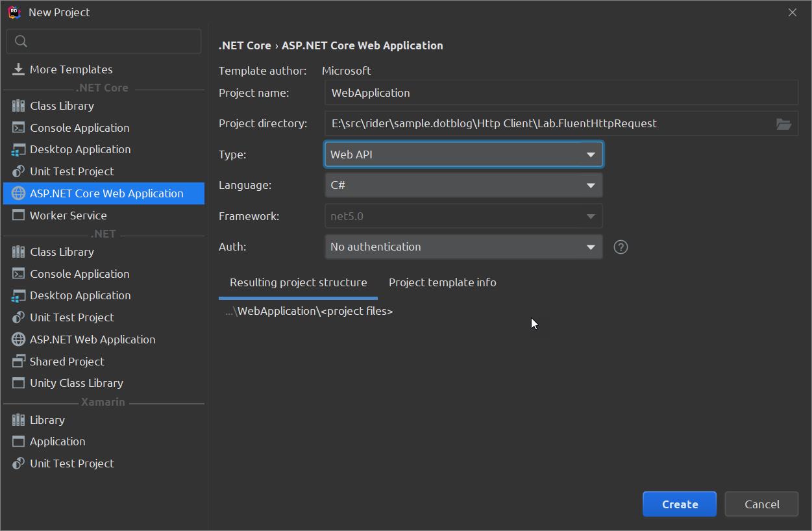Screen dimensions: 812x531
Task: Select More Templates entry
Action: [104, 69]
